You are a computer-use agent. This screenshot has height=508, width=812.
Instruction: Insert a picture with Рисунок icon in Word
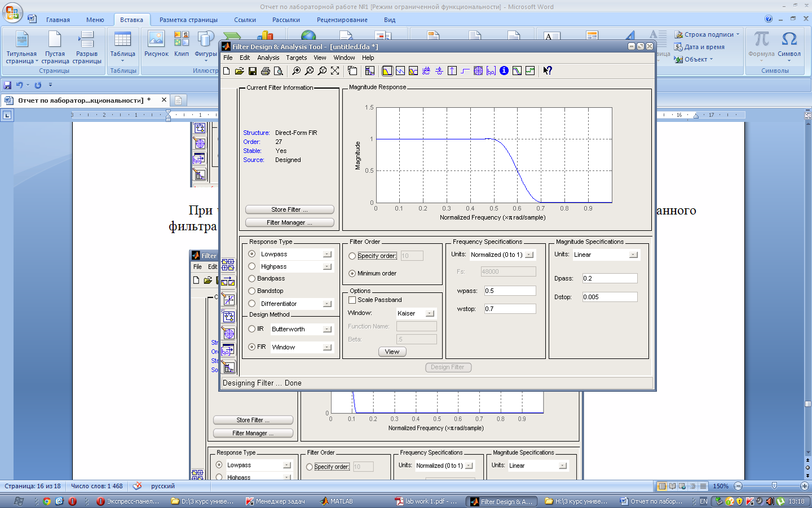click(x=156, y=43)
